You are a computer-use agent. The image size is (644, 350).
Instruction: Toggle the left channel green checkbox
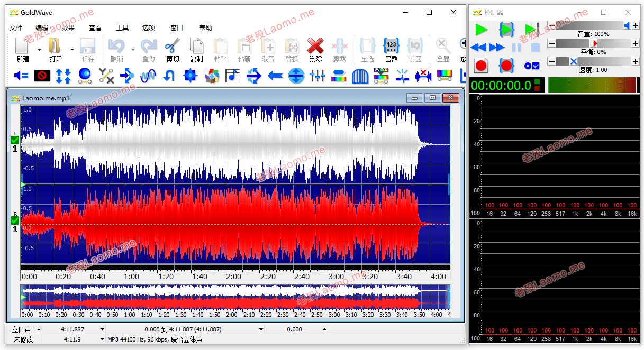[15, 140]
